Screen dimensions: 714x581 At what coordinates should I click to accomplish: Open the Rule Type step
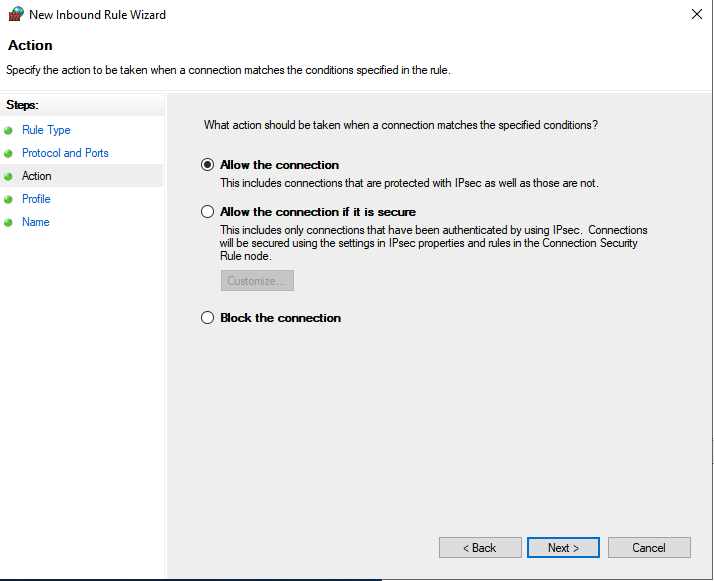(46, 130)
